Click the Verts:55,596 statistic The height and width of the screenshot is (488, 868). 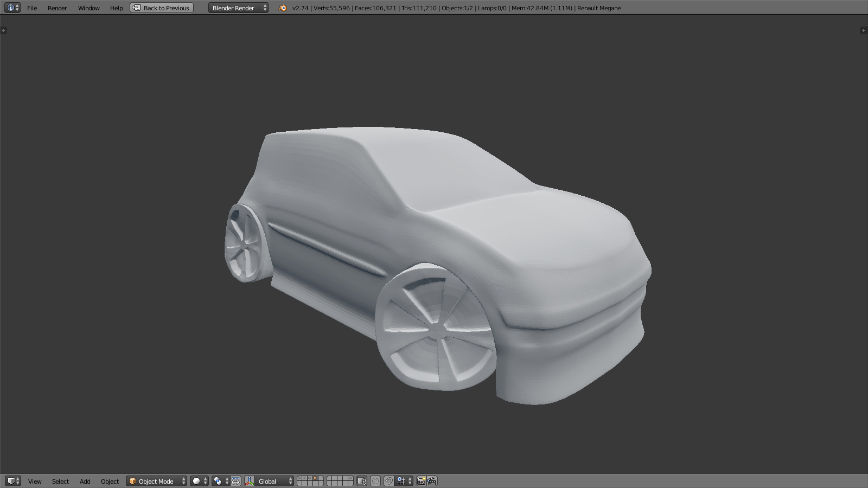[x=331, y=8]
